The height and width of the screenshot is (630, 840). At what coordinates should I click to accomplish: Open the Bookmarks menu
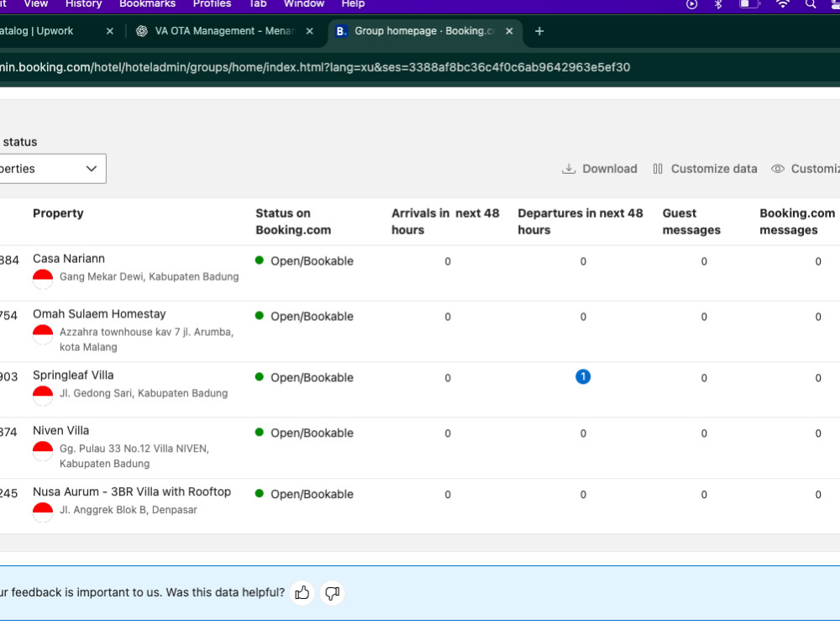pos(147,3)
